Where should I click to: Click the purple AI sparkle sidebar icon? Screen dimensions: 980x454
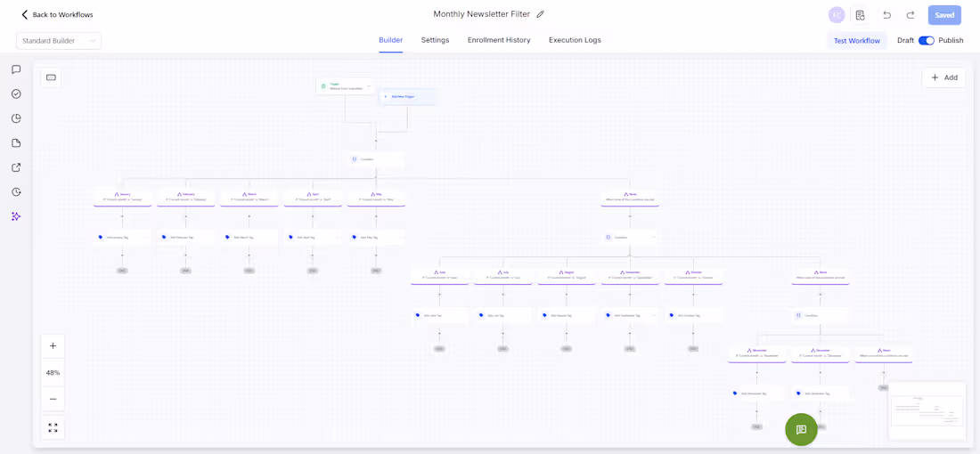16,216
